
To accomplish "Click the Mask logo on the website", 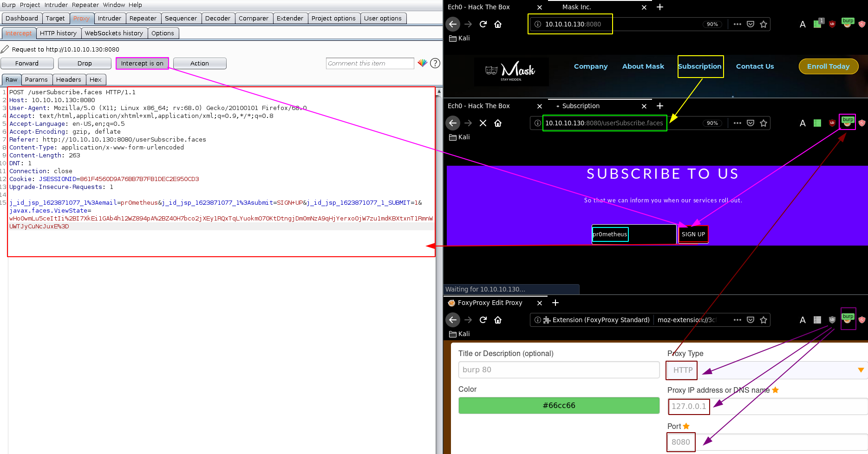I will (511, 71).
